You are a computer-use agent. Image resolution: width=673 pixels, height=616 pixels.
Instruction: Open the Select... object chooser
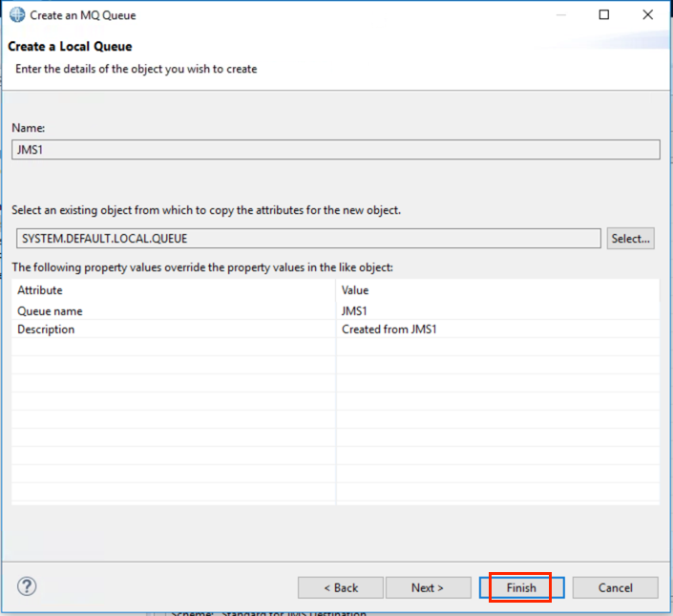(x=630, y=238)
